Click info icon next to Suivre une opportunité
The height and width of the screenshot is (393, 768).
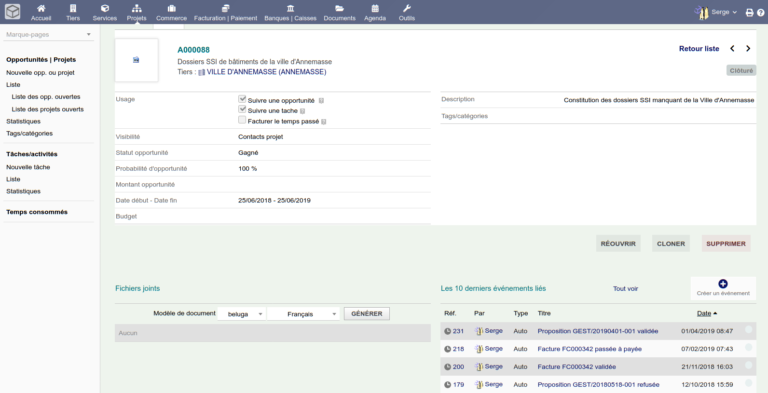321,100
